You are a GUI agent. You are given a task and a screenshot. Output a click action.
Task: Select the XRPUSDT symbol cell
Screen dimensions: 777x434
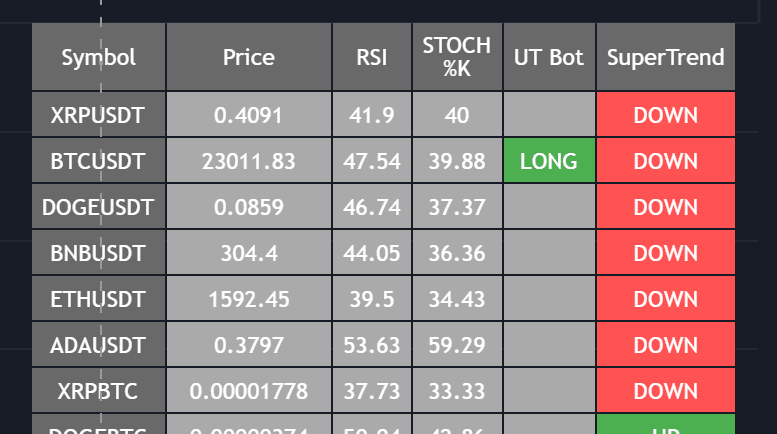(x=99, y=114)
